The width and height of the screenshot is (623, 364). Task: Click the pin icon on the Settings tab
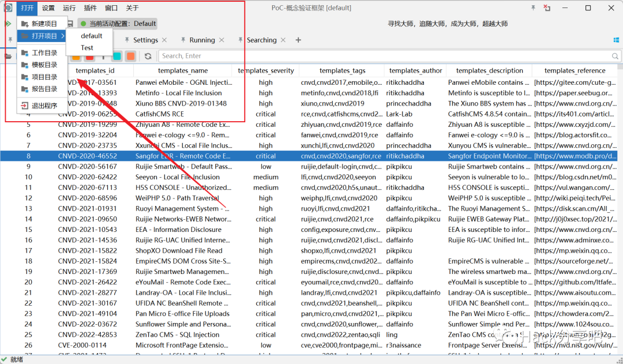coord(127,40)
